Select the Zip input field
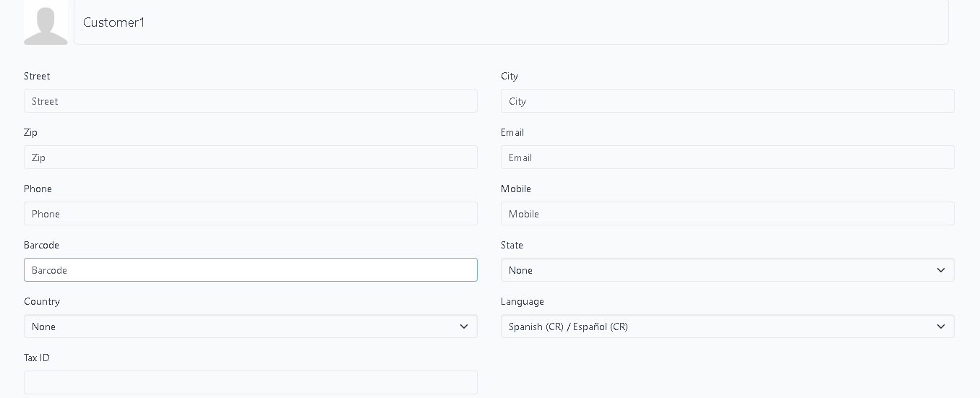Image resolution: width=980 pixels, height=398 pixels. click(250, 157)
